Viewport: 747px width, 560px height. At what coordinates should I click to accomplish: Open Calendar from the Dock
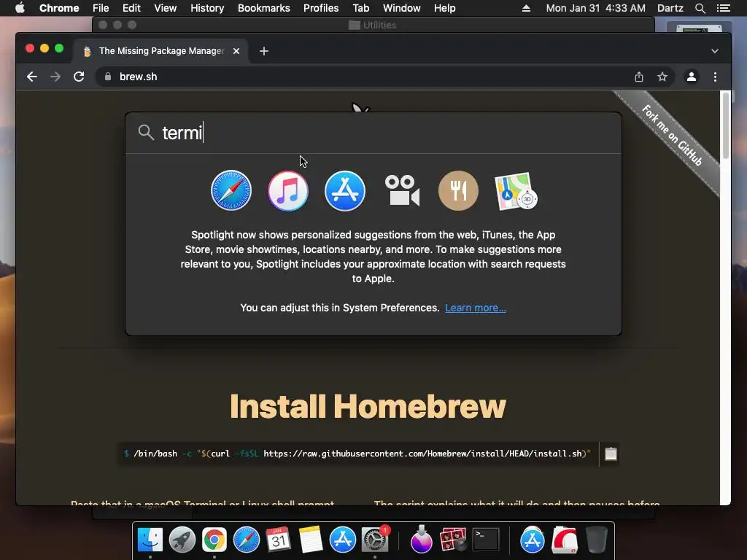(x=278, y=540)
